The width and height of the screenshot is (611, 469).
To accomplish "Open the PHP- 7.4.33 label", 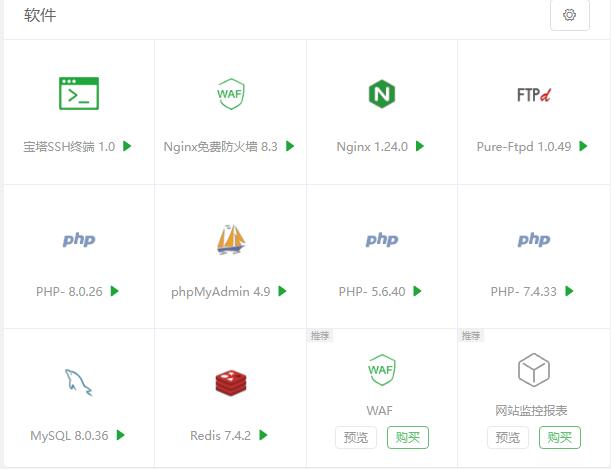I will 524,291.
